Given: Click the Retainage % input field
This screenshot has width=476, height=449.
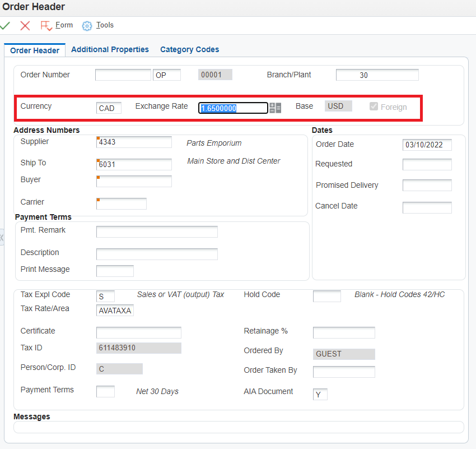Looking at the screenshot, I should pyautogui.click(x=344, y=332).
